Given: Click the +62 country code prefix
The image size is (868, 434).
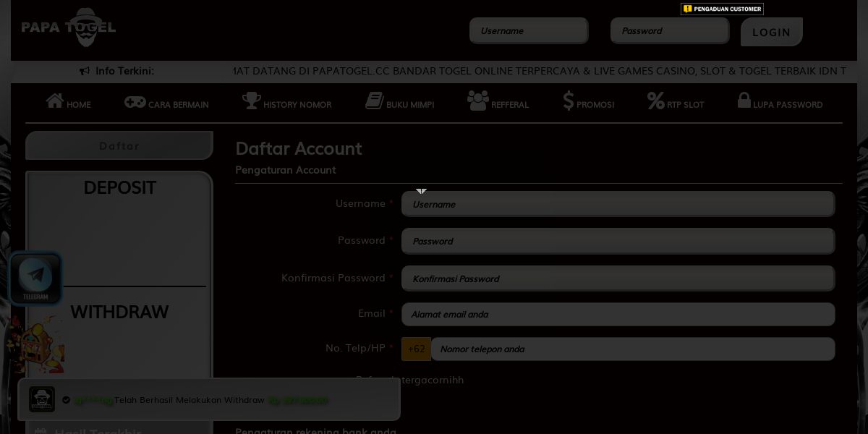Looking at the screenshot, I should (417, 349).
